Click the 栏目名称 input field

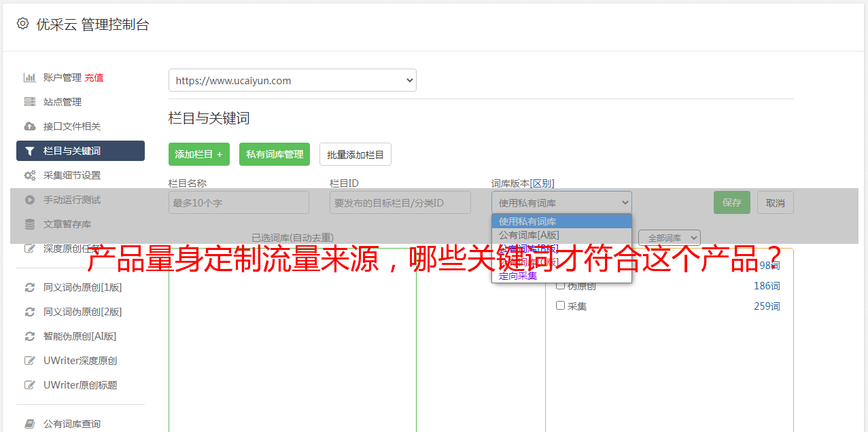tap(239, 202)
